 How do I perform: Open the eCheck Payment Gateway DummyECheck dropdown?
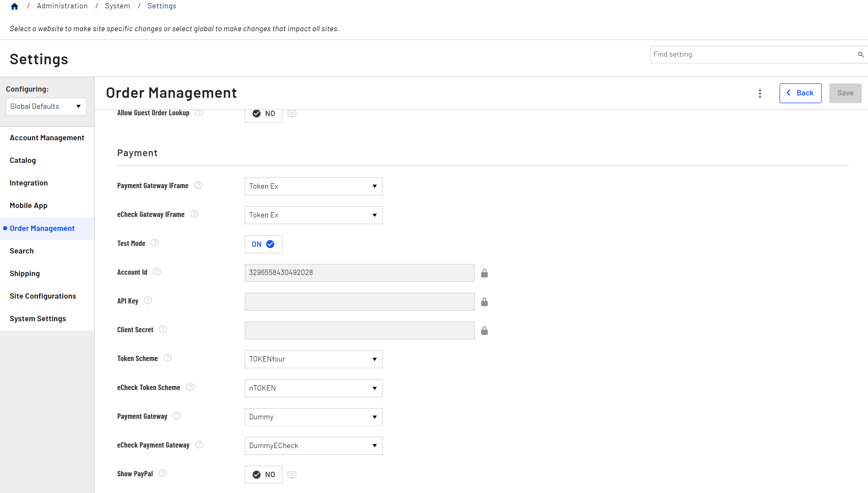(314, 446)
